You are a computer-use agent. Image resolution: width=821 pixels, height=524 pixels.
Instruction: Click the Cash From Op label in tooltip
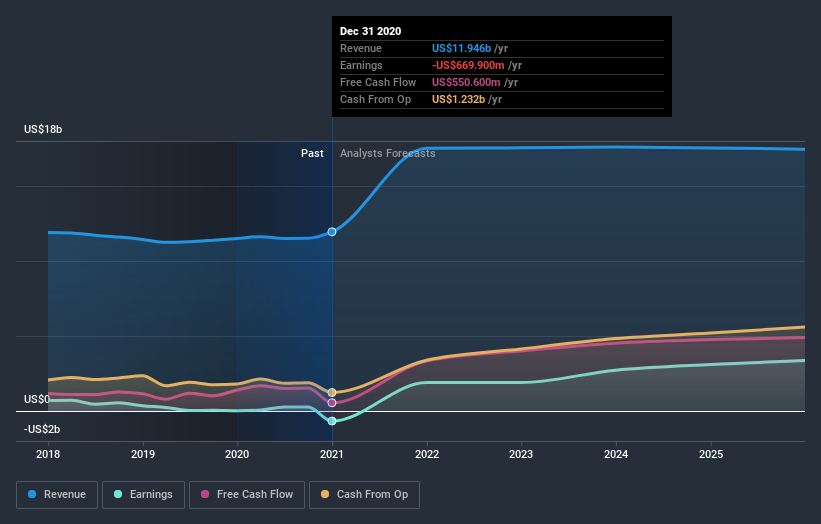(x=375, y=99)
